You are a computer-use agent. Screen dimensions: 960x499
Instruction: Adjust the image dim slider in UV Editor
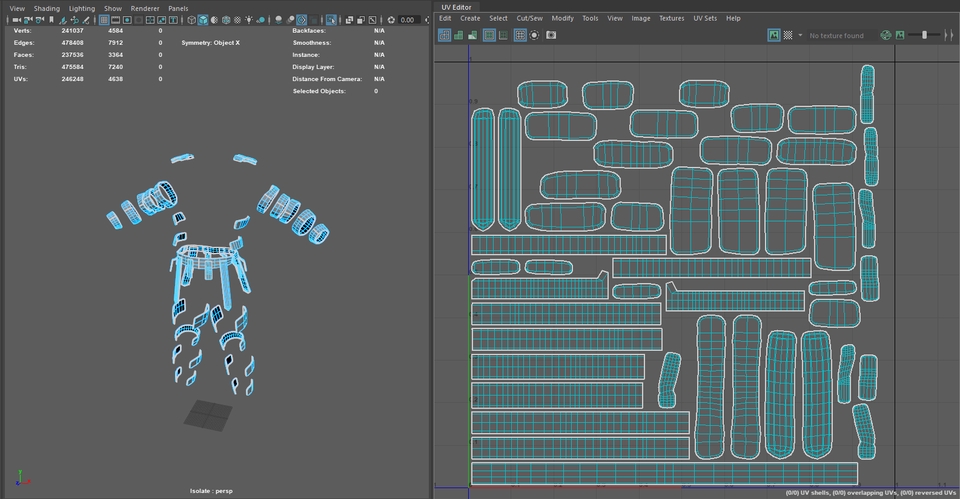tap(925, 35)
